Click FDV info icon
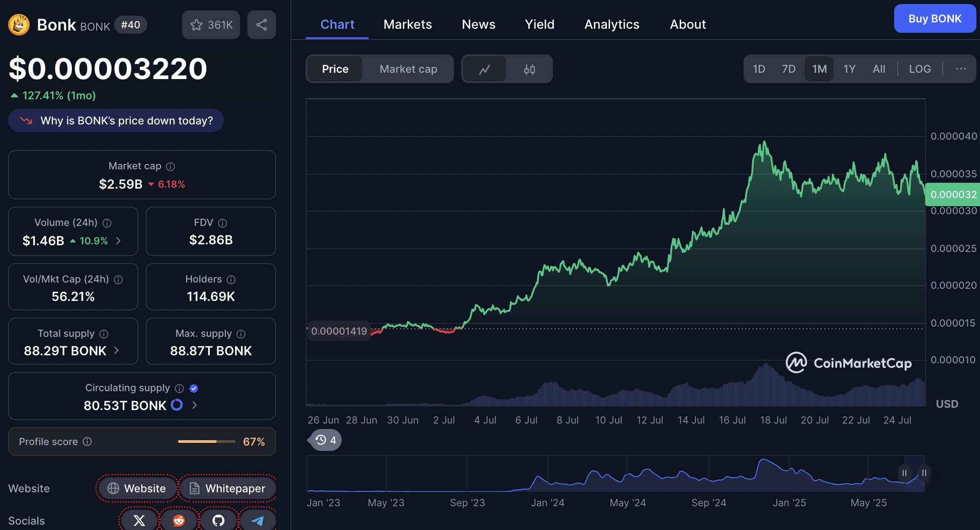This screenshot has width=980, height=530. pos(223,223)
